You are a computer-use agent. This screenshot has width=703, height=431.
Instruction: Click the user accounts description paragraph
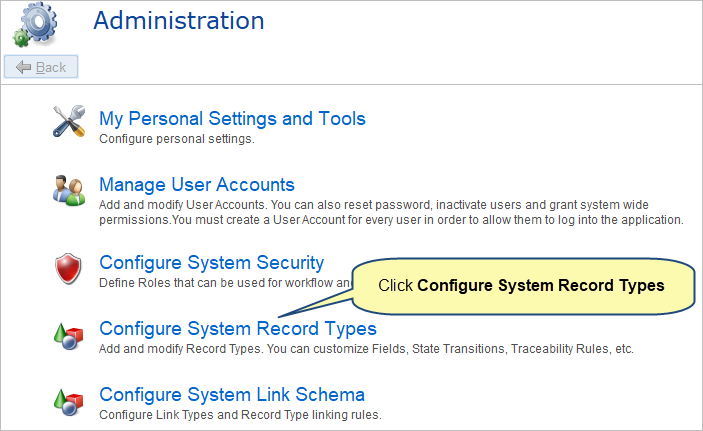tap(391, 213)
